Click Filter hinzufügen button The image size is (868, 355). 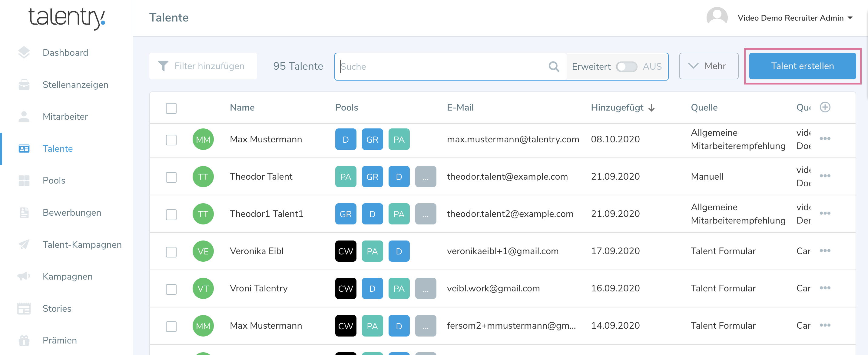tap(203, 66)
